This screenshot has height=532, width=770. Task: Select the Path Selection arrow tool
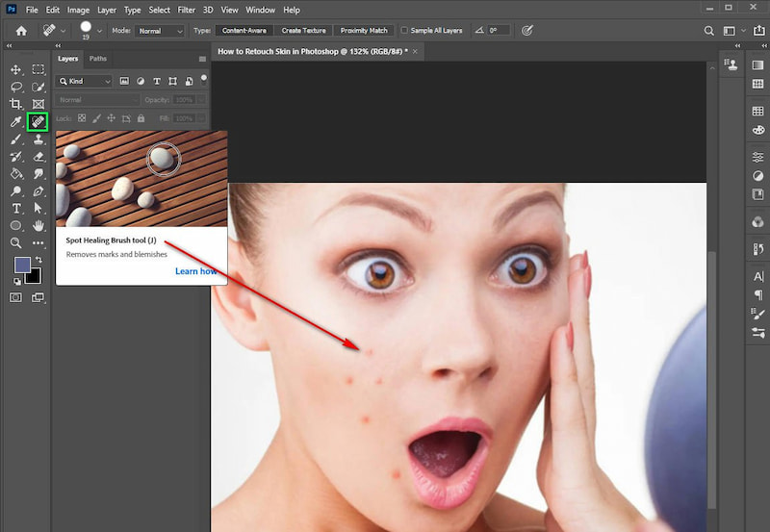tap(38, 208)
